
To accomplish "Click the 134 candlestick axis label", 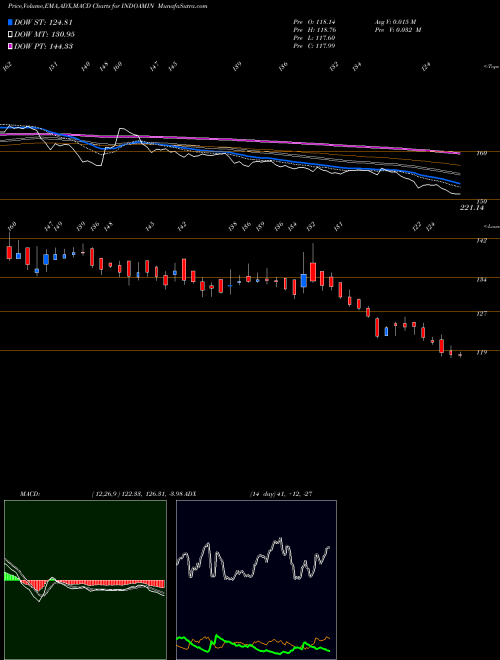I will point(482,279).
